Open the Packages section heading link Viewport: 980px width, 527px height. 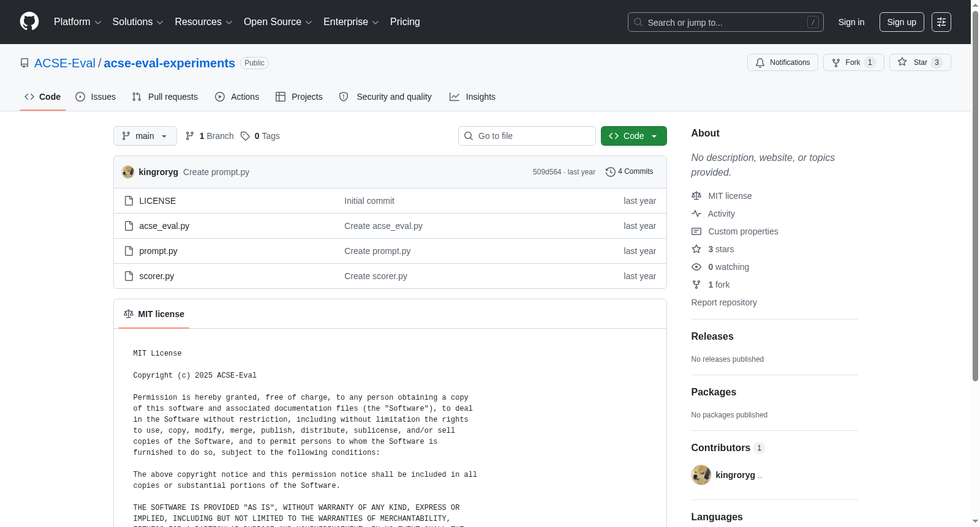coord(714,392)
